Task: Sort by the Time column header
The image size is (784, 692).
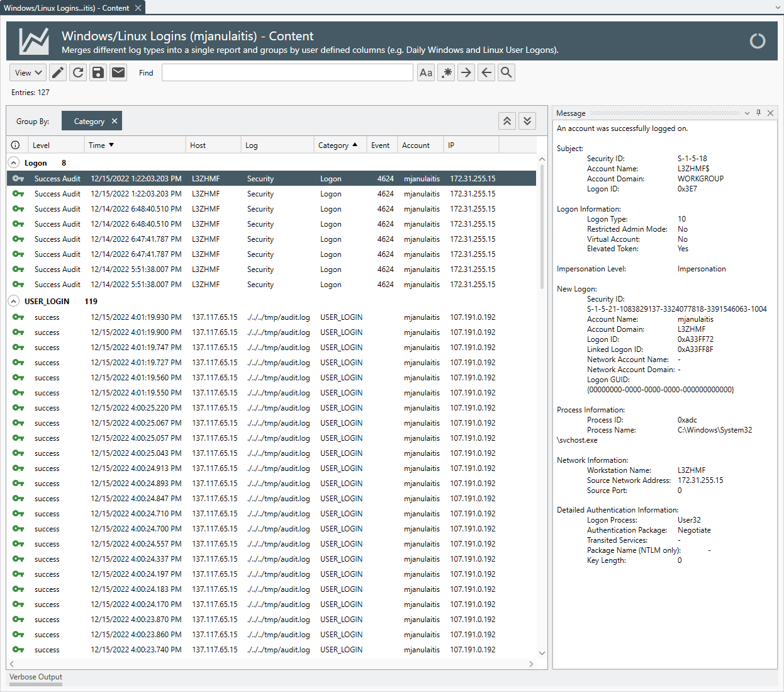Action: 101,145
